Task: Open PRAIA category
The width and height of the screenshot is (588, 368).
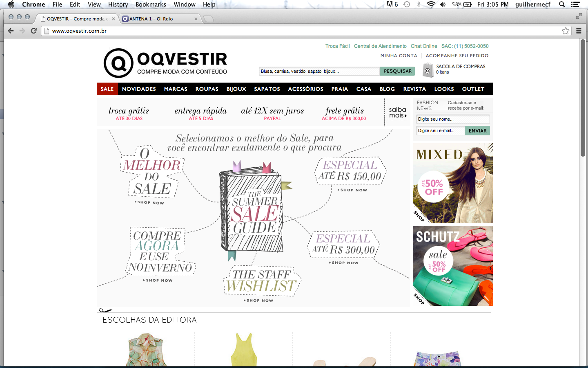Action: click(x=340, y=89)
